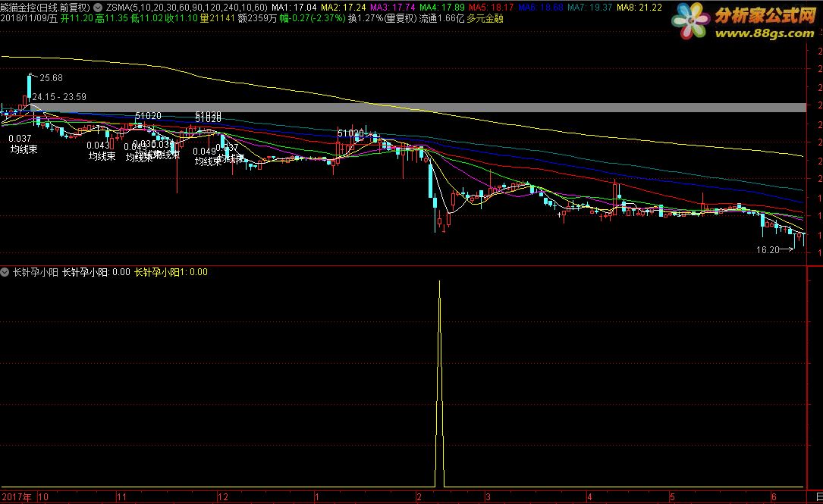Screen dimensions: 823x504
Task: Click the 0.037 均线束 label at far left
Action: (23, 144)
